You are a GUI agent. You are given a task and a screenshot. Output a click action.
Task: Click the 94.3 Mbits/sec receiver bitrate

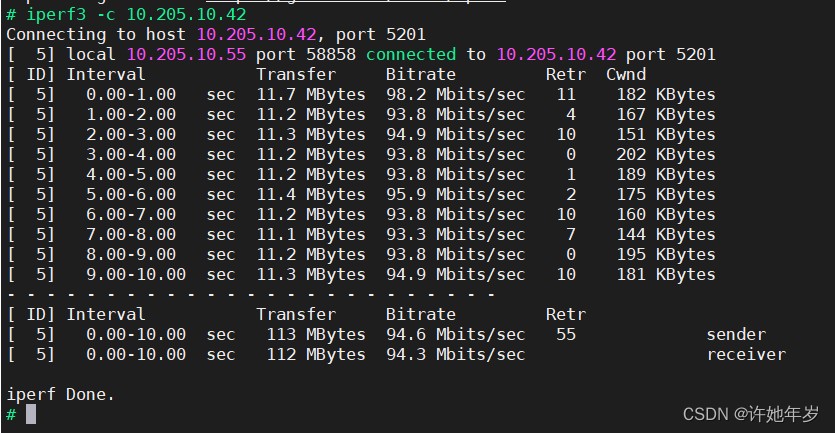(455, 354)
